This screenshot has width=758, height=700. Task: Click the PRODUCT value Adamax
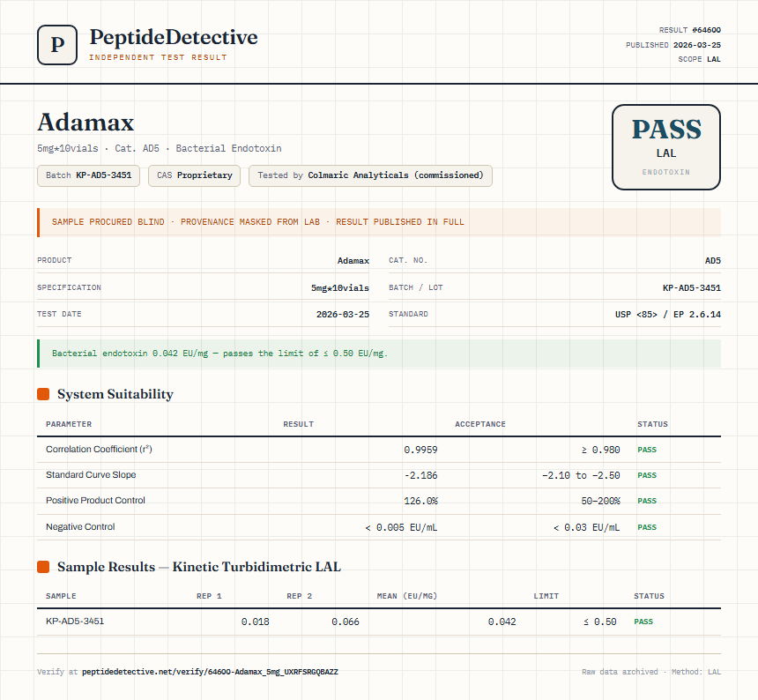pos(353,261)
